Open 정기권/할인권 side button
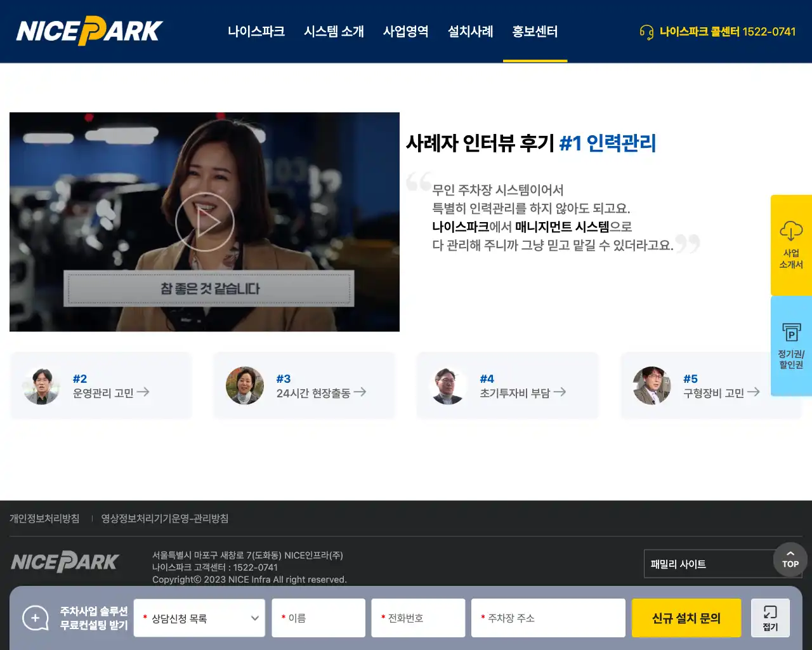 tap(791, 346)
